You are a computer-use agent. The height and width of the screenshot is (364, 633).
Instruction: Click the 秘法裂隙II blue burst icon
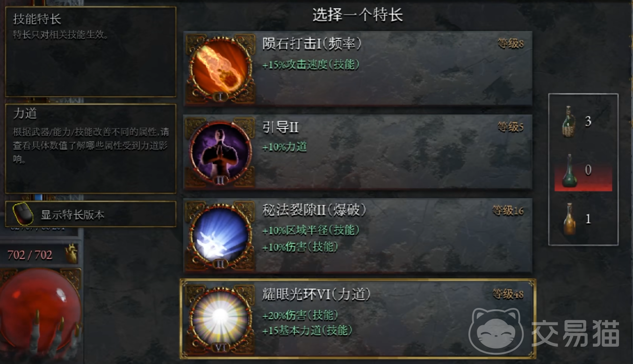[x=220, y=236]
